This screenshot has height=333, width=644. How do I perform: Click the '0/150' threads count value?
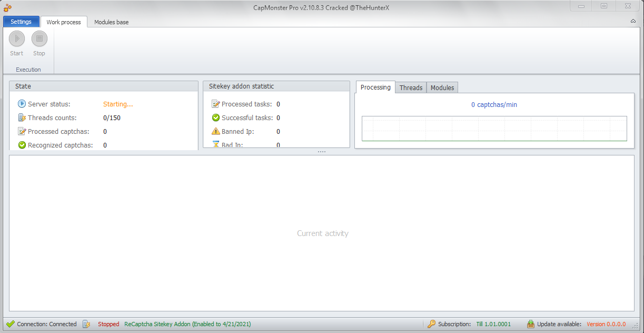(x=112, y=118)
